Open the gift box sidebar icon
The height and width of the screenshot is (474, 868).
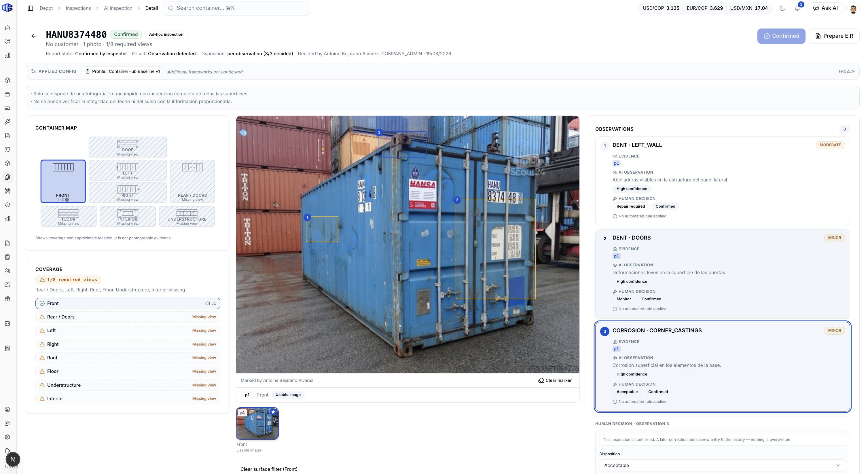click(7, 299)
